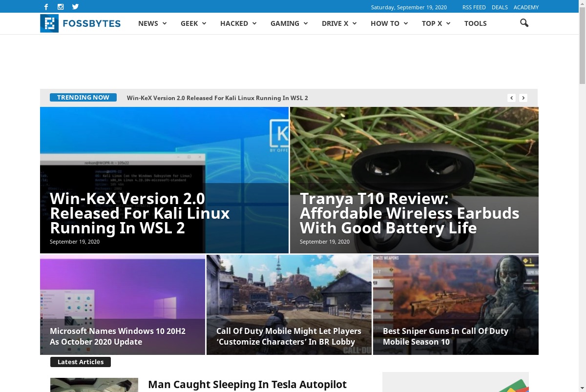
Task: Open large Win-KeX Version 2.0 article title
Action: point(140,213)
